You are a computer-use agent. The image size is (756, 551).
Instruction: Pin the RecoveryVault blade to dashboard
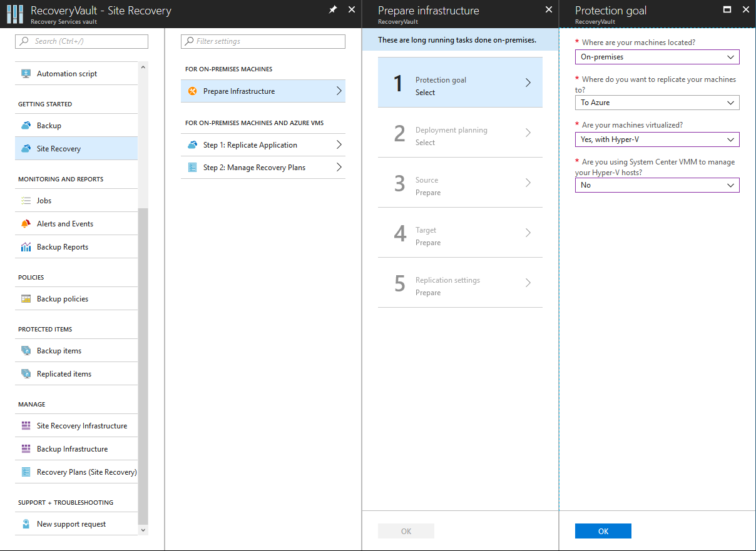click(x=333, y=9)
